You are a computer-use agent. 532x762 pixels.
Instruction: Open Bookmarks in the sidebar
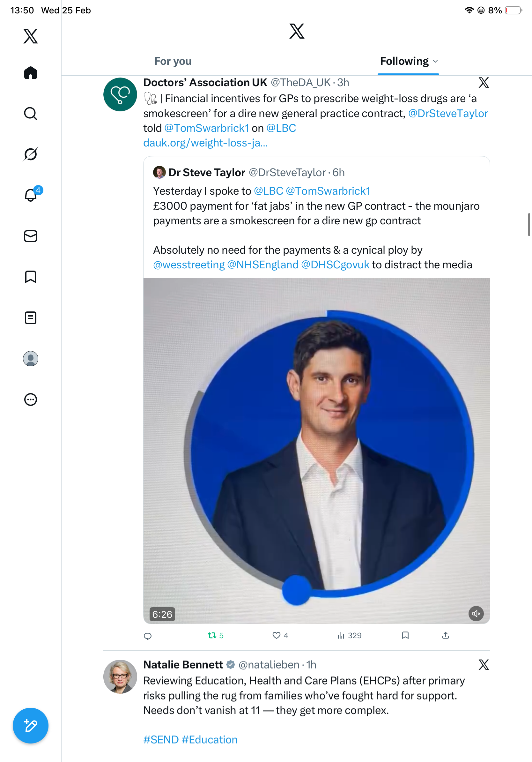point(31,277)
